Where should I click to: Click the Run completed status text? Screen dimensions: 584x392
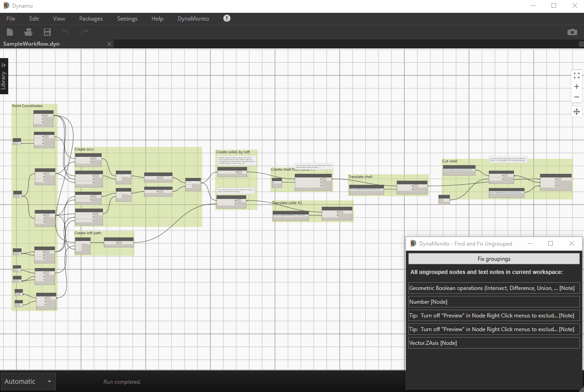point(122,381)
